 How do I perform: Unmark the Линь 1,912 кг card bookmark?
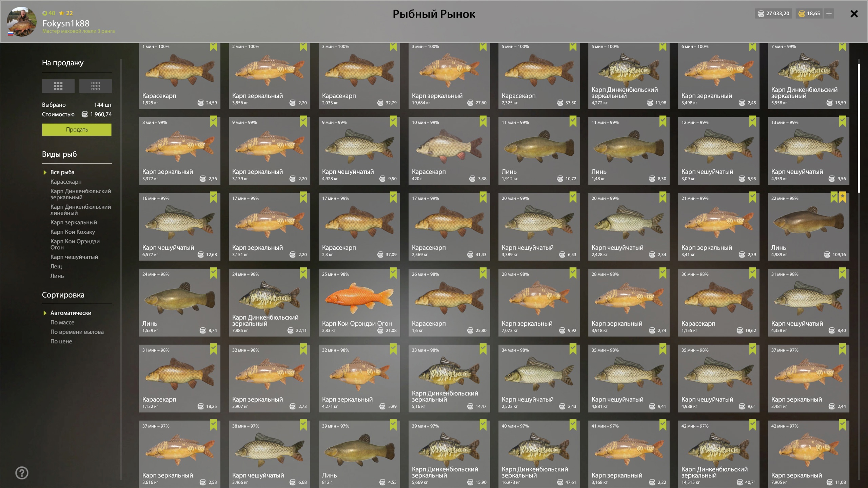[573, 121]
